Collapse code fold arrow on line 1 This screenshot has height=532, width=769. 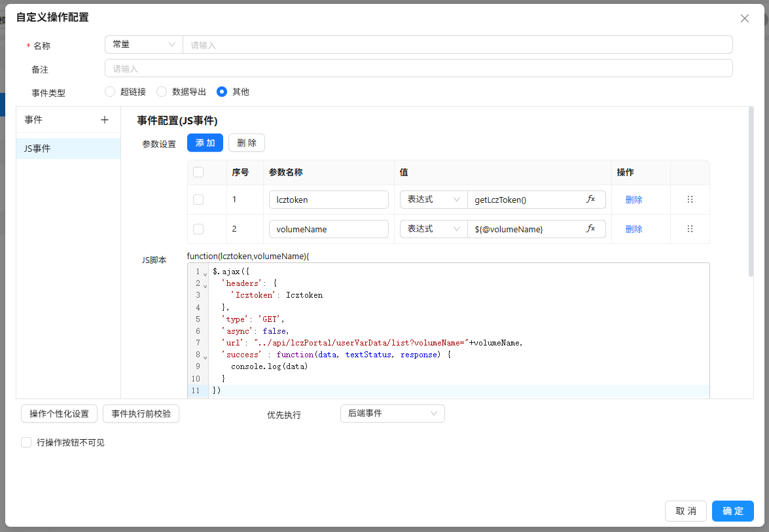click(x=205, y=274)
